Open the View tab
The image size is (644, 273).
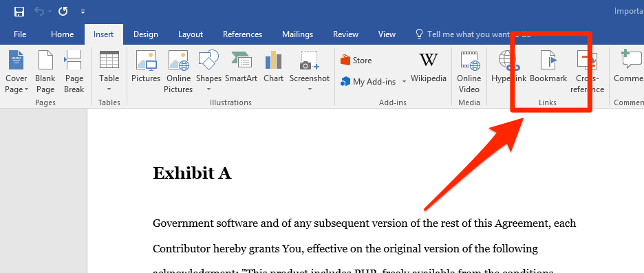[387, 34]
